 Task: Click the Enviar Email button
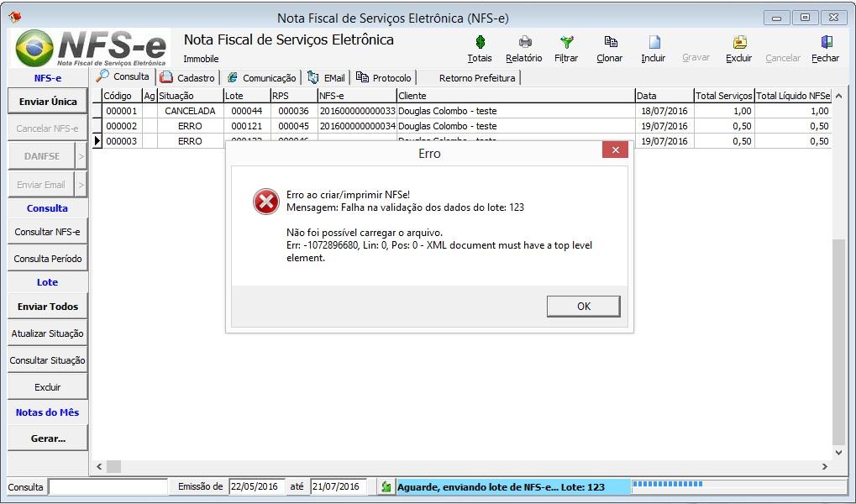tap(41, 185)
